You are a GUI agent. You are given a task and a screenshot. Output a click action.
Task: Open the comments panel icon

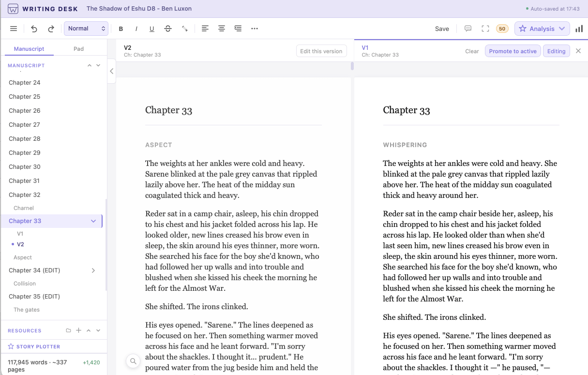click(468, 29)
